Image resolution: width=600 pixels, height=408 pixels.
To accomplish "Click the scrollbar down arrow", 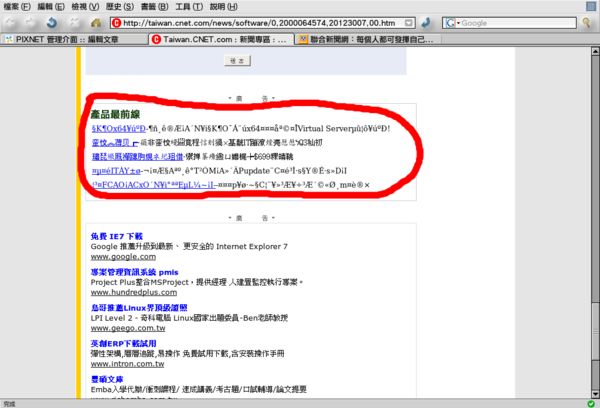I will (595, 393).
